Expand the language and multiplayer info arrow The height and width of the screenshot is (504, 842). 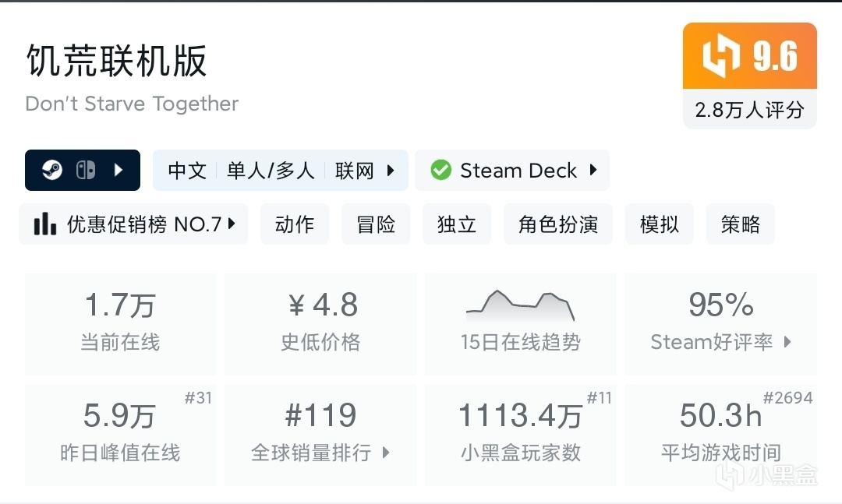tap(391, 171)
